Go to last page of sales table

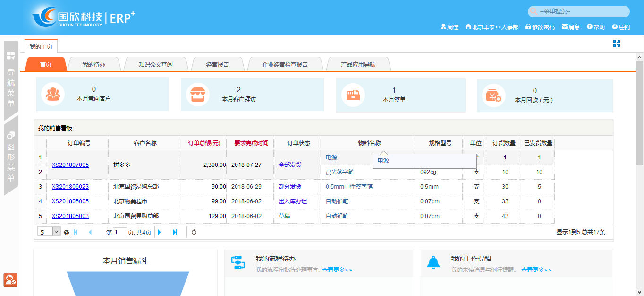click(x=175, y=232)
